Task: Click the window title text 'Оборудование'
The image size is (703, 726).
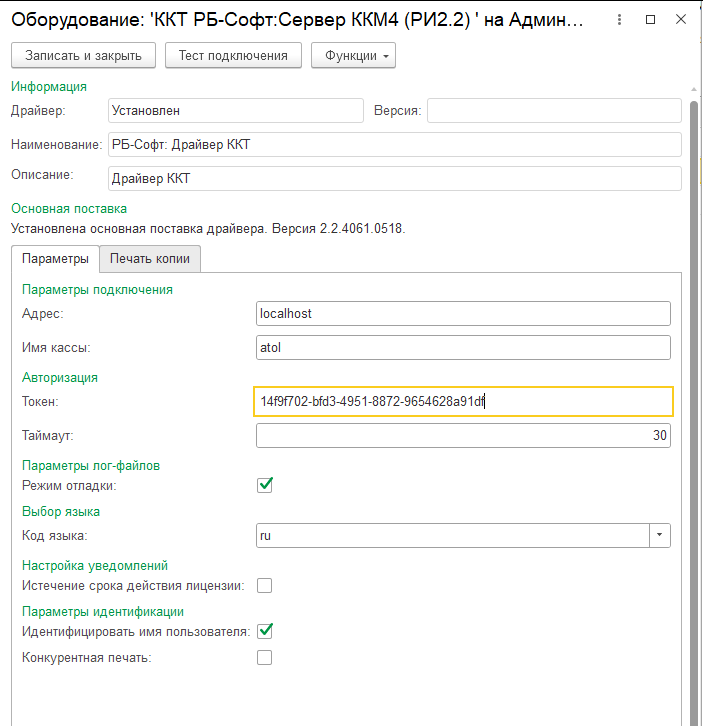Action: (x=78, y=20)
